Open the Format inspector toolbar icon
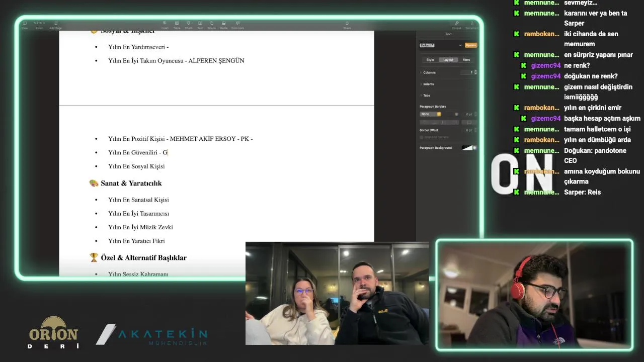 (456, 25)
